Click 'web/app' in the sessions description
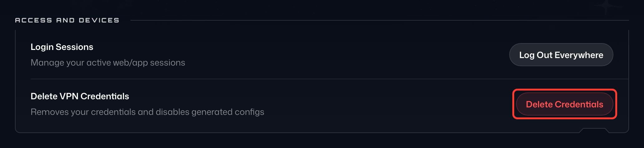 coord(130,63)
